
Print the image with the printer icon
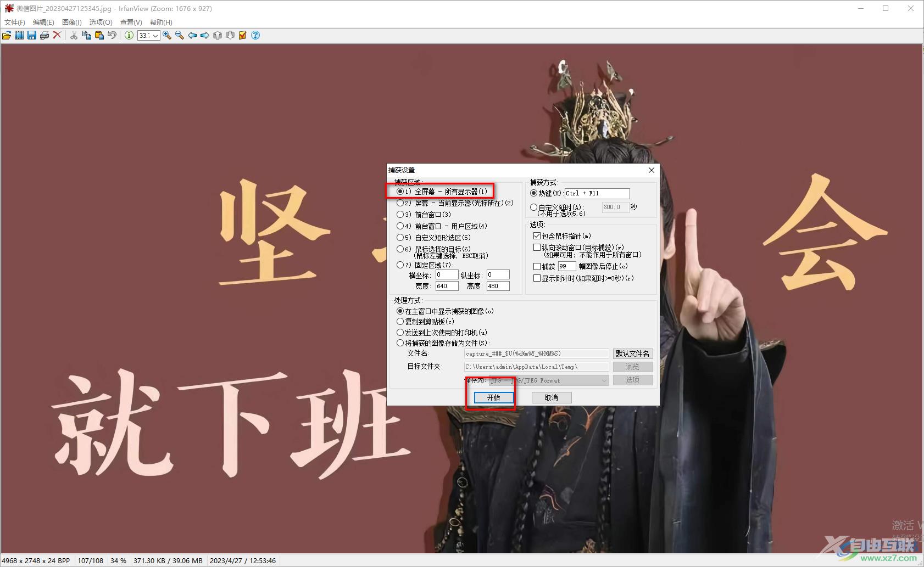tap(44, 35)
